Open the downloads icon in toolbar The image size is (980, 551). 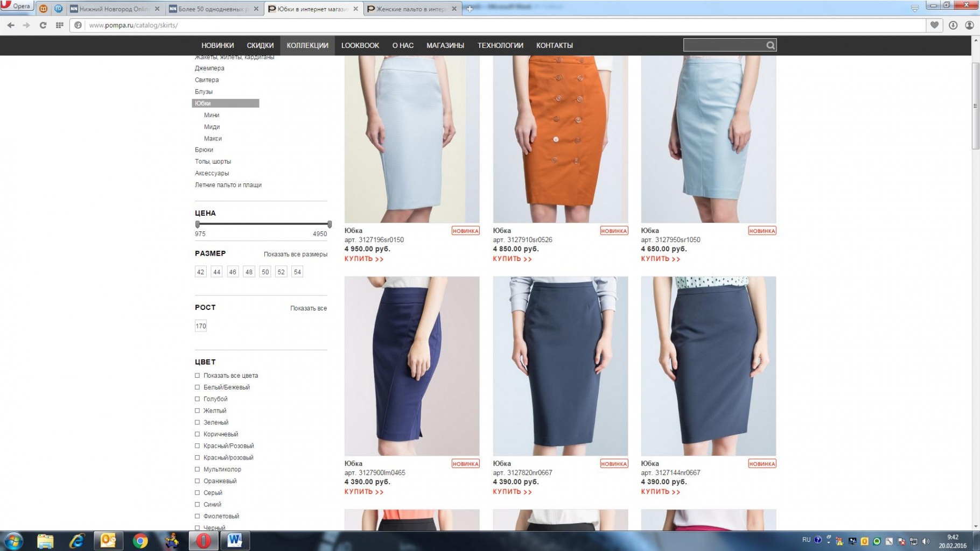coord(953,25)
